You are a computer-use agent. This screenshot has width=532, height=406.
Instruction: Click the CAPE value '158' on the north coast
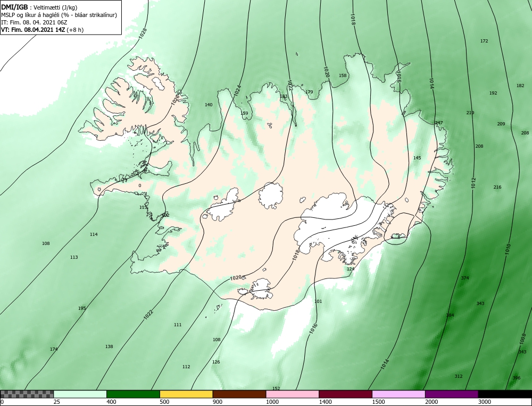point(343,75)
